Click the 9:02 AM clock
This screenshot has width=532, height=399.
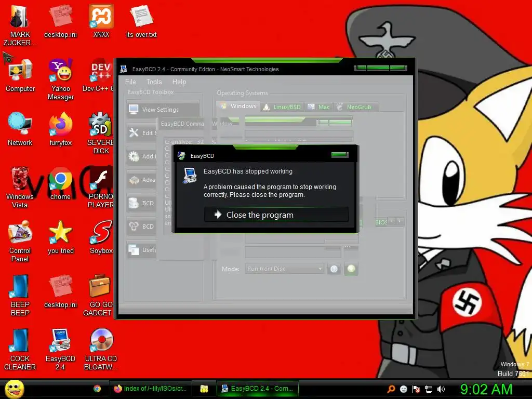click(486, 389)
